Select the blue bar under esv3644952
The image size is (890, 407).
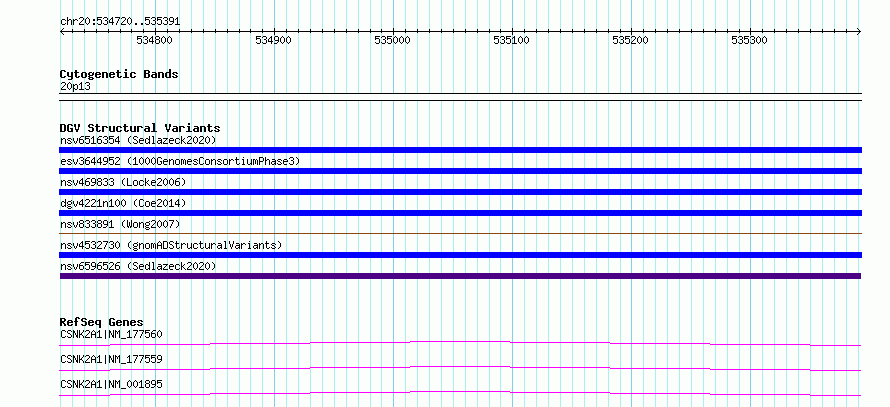tap(460, 171)
